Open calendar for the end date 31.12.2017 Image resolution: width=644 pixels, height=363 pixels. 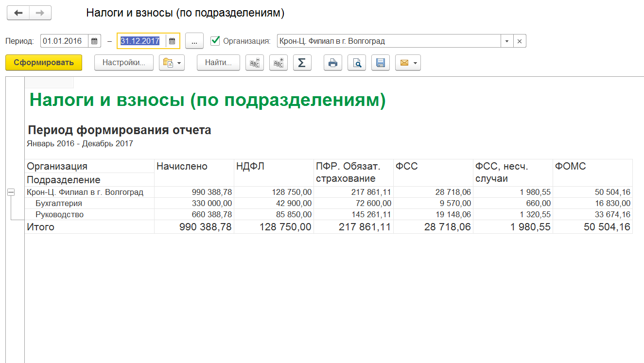[x=172, y=41]
